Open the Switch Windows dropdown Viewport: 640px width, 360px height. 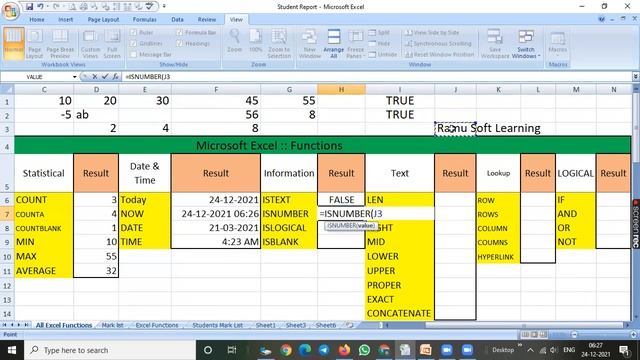click(x=526, y=44)
